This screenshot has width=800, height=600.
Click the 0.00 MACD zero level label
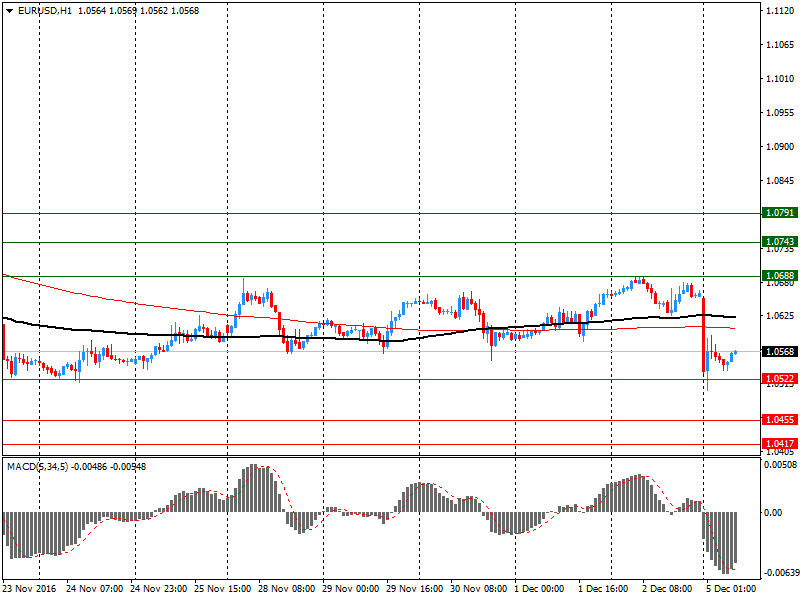point(773,513)
